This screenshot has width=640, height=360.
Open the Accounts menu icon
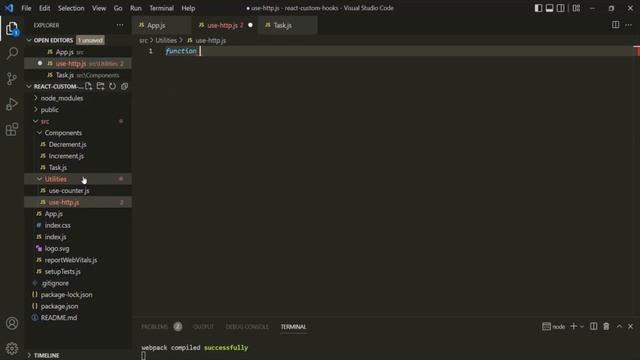(x=12, y=323)
